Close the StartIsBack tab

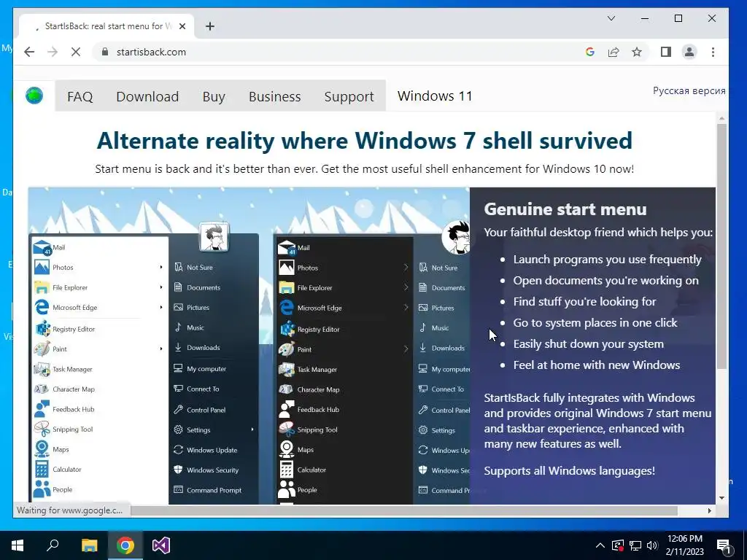click(x=182, y=26)
